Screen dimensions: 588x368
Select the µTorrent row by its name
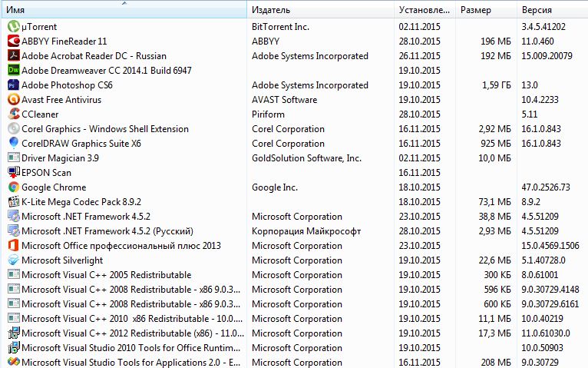click(x=39, y=27)
